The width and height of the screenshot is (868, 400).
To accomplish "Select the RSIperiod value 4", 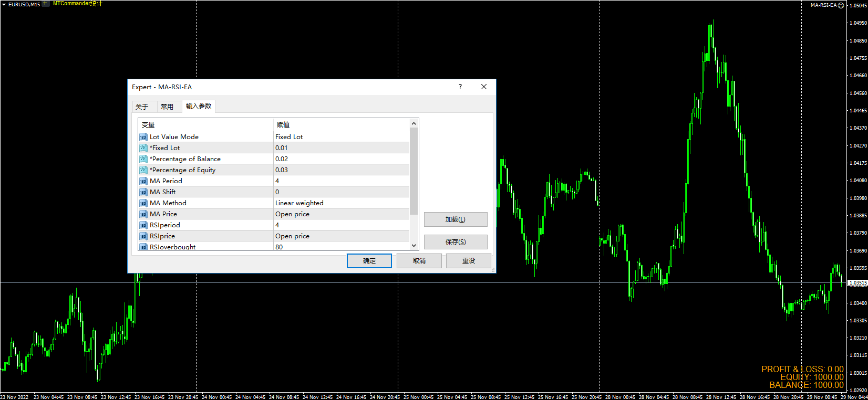I will pos(342,225).
